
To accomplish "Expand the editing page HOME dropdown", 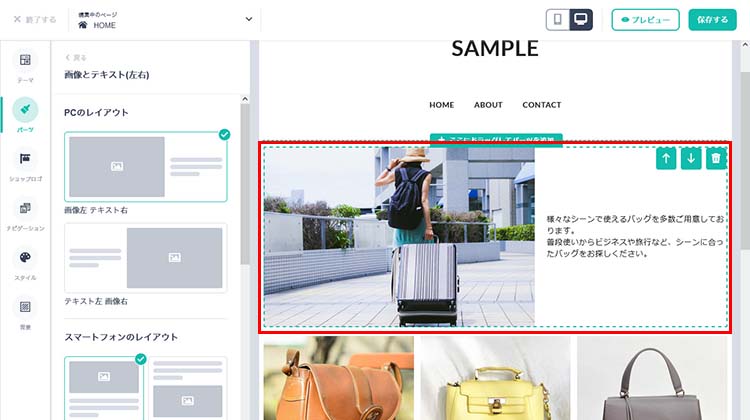I will pyautogui.click(x=165, y=20).
